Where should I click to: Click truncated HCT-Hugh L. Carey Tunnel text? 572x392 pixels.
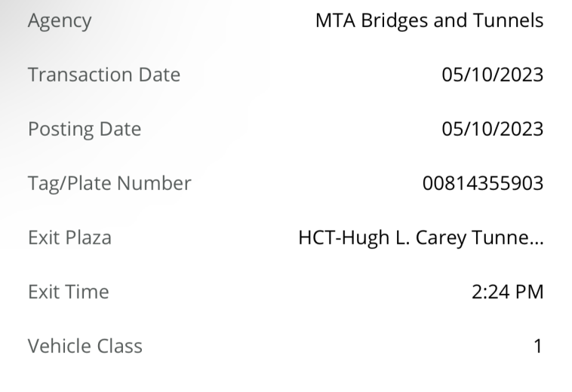[421, 238]
